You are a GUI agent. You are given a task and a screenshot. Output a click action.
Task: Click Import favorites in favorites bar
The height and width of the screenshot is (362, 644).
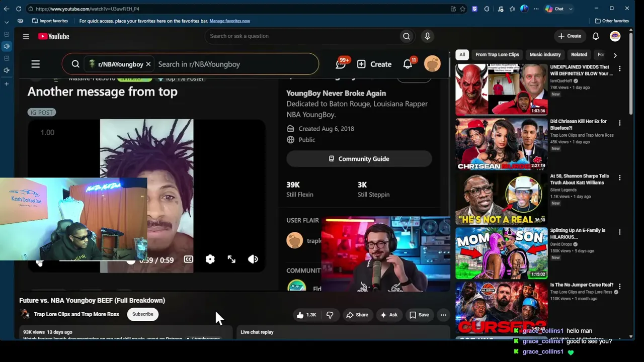coord(50,21)
